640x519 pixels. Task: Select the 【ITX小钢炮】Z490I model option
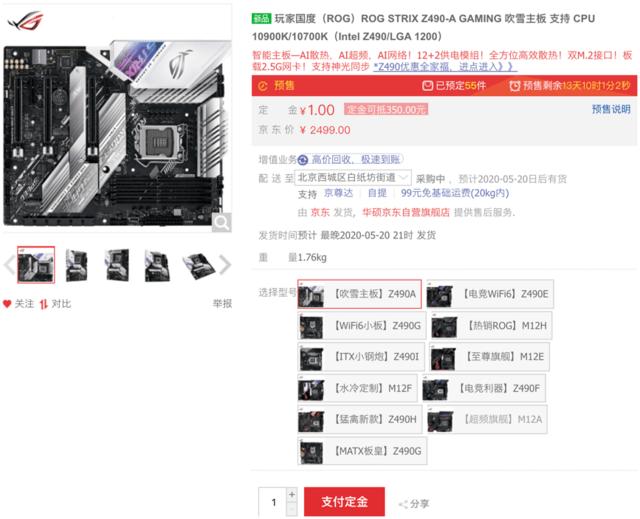tap(361, 357)
